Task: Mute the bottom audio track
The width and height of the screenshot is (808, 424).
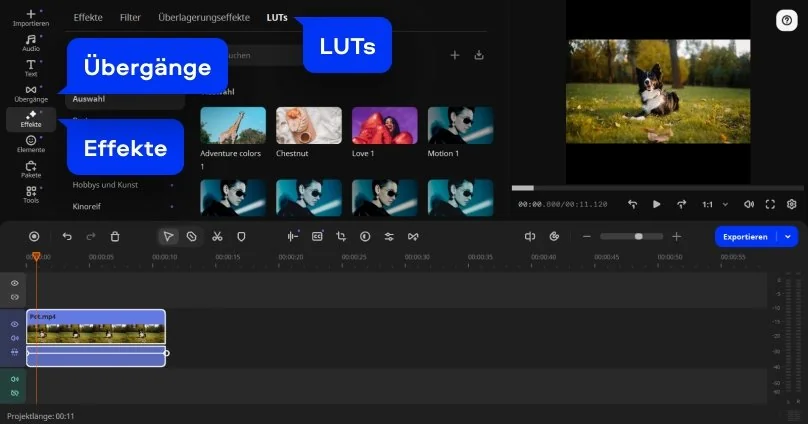Action: point(14,379)
